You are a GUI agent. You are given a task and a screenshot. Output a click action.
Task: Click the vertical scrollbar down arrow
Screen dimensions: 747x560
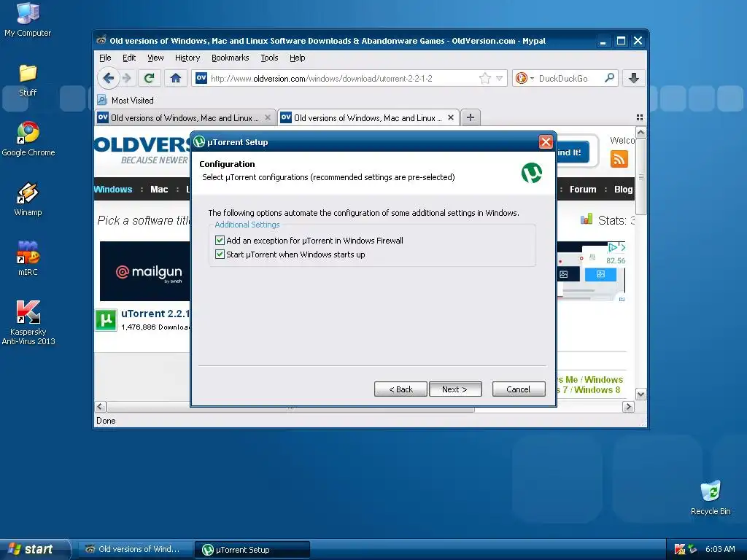tap(640, 394)
